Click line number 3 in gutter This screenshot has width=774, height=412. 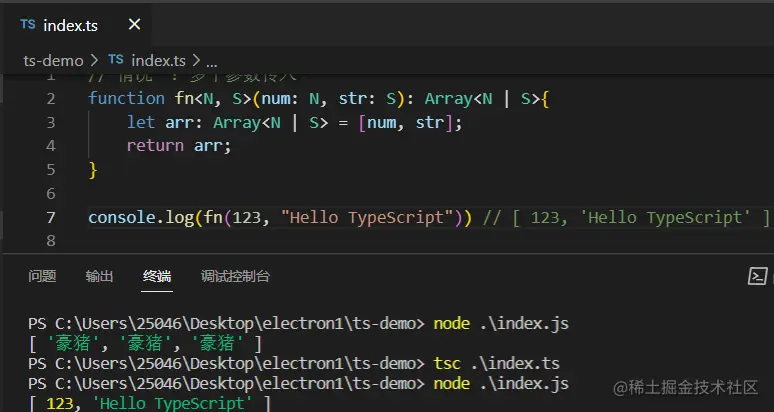[x=51, y=122]
